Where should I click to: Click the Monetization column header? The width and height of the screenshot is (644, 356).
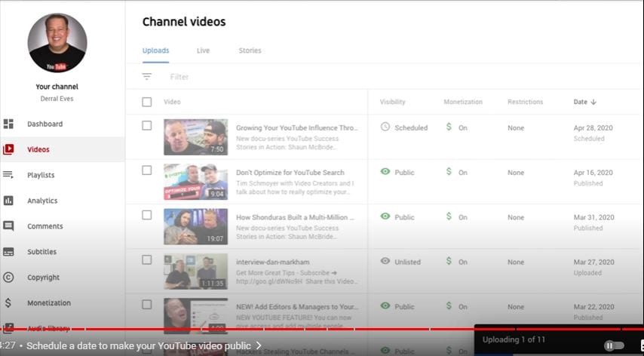[463, 102]
